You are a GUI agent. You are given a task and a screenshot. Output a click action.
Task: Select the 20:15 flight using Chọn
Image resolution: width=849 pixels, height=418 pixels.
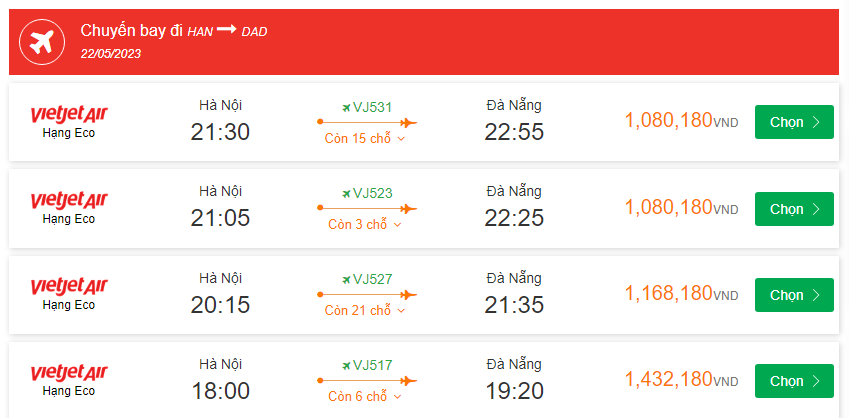coord(794,295)
